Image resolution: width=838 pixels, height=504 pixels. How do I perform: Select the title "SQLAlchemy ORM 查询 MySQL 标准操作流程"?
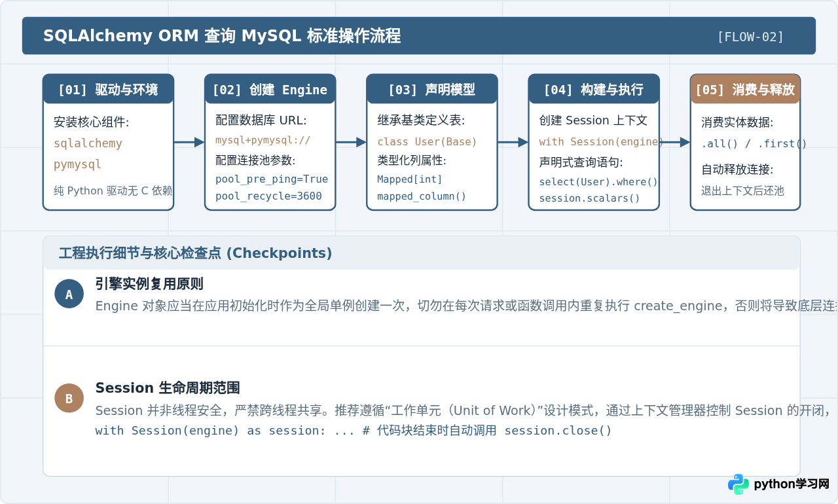(x=222, y=36)
